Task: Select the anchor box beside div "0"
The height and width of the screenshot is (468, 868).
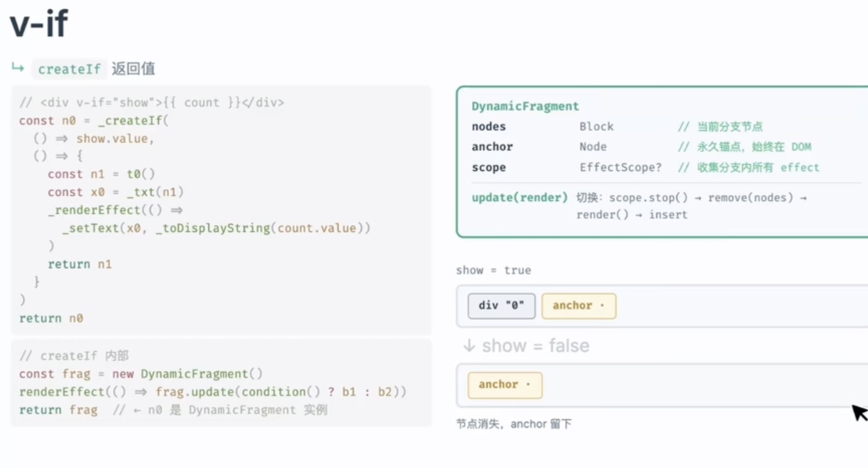Action: point(579,305)
